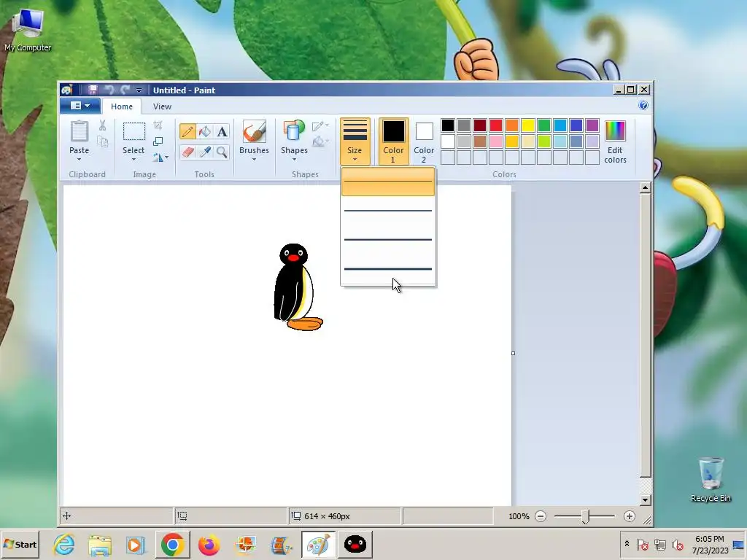Pick the orange color swatch
Screen dimensions: 747x560
pyautogui.click(x=512, y=125)
